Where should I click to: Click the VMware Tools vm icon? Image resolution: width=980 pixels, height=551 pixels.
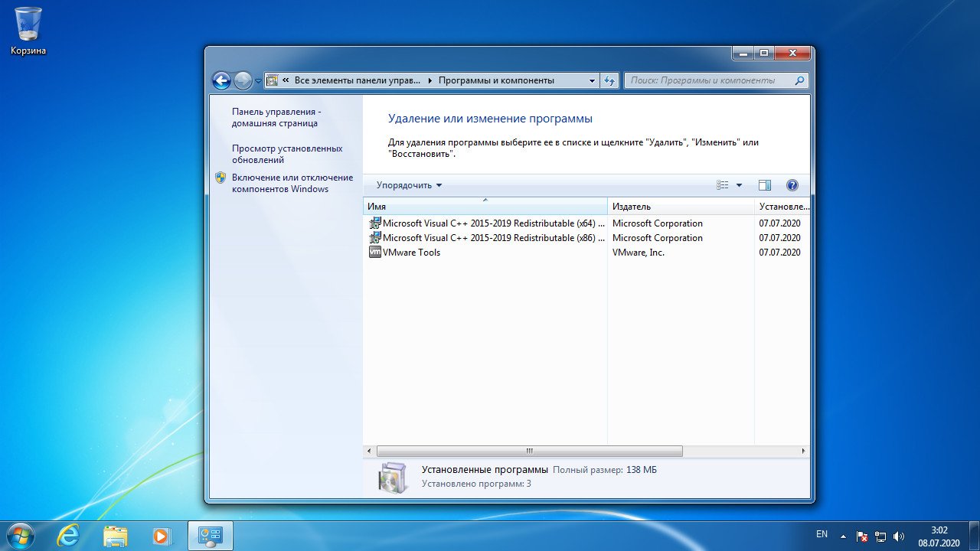(x=375, y=253)
